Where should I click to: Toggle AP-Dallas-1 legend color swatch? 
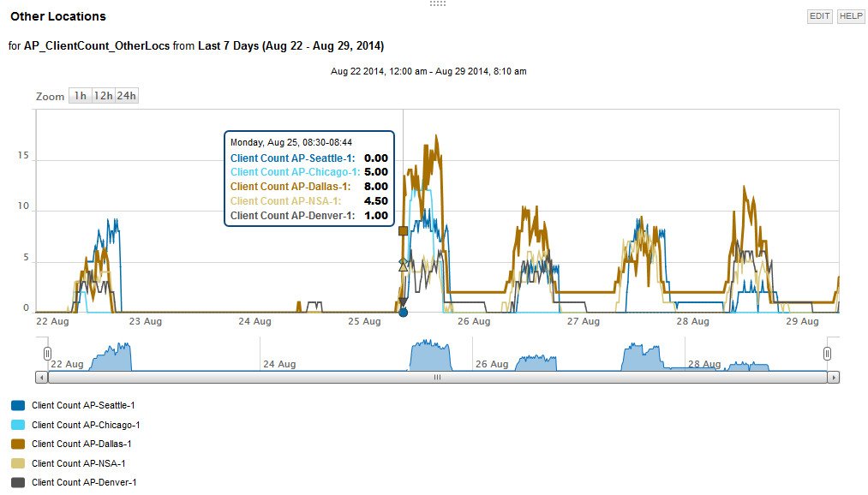[18, 444]
